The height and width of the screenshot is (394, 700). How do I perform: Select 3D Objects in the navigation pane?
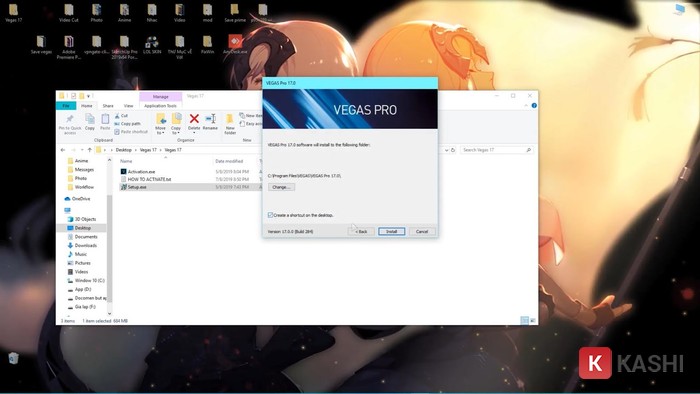click(85, 219)
